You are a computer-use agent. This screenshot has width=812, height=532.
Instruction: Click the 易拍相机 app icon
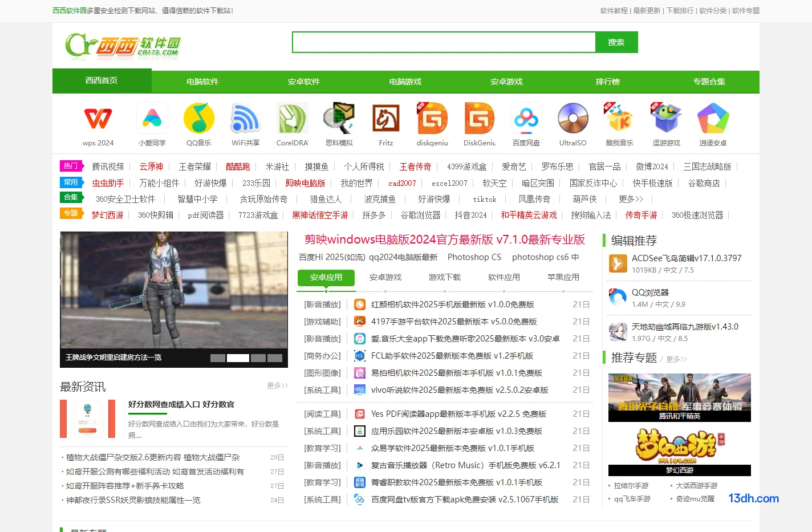click(x=360, y=373)
